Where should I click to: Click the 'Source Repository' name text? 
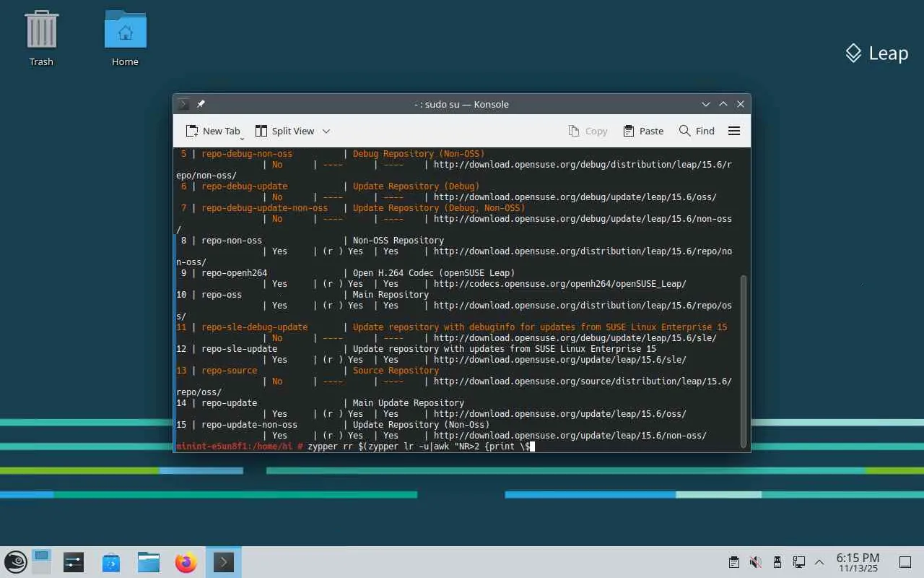396,371
